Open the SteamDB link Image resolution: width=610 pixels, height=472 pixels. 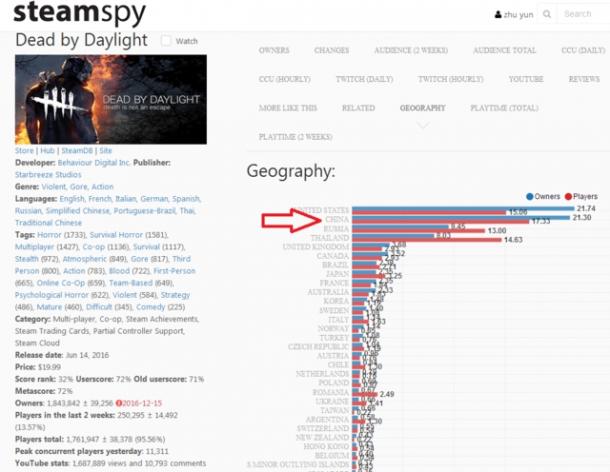[x=77, y=151]
